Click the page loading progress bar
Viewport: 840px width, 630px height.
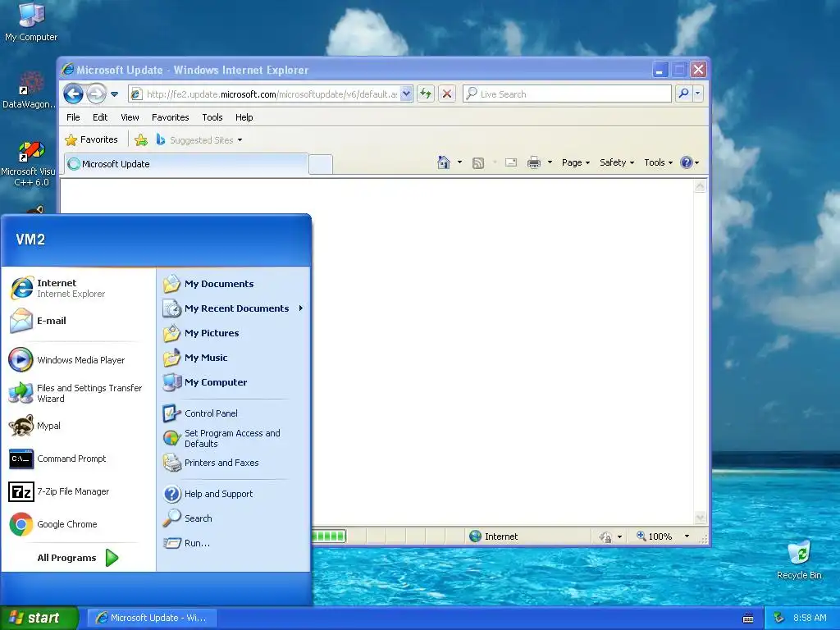pos(329,536)
